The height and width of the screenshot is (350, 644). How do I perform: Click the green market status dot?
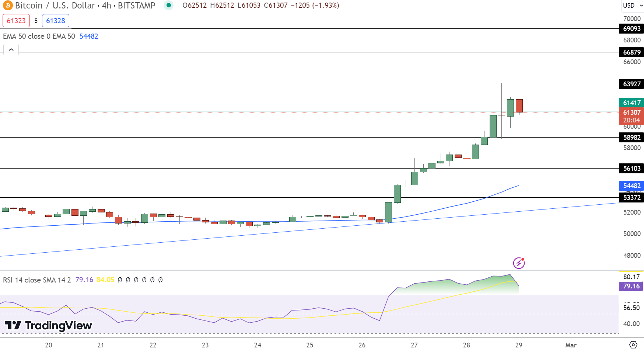point(168,6)
